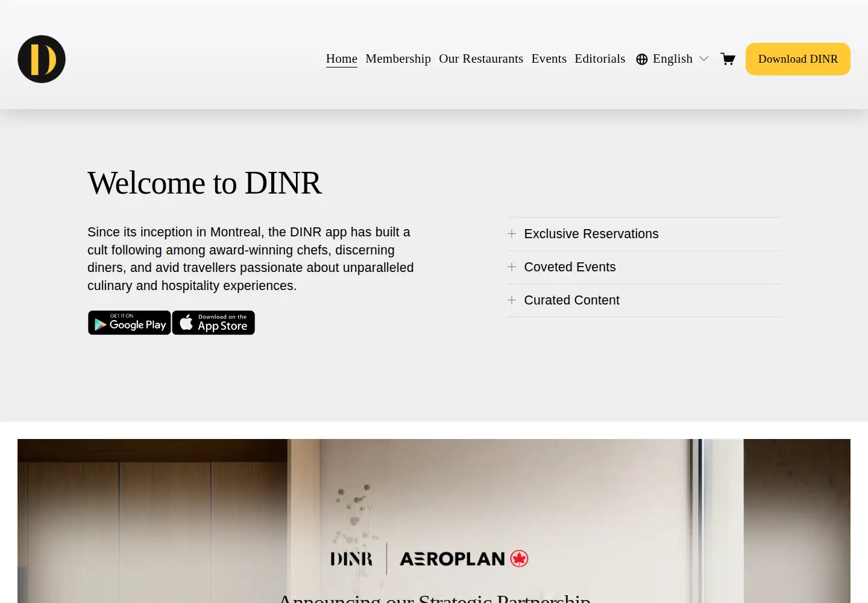The height and width of the screenshot is (603, 868).
Task: Open Our Restaurants in the navigation
Action: tap(481, 58)
